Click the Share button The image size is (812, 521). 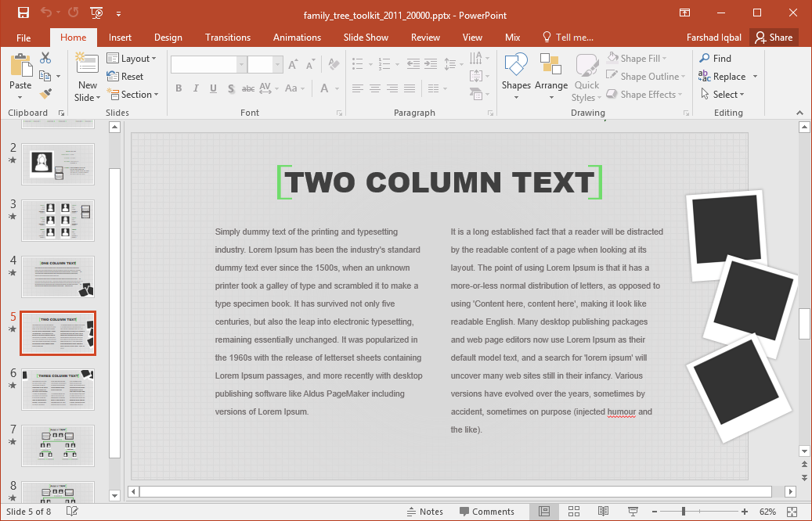click(x=772, y=38)
